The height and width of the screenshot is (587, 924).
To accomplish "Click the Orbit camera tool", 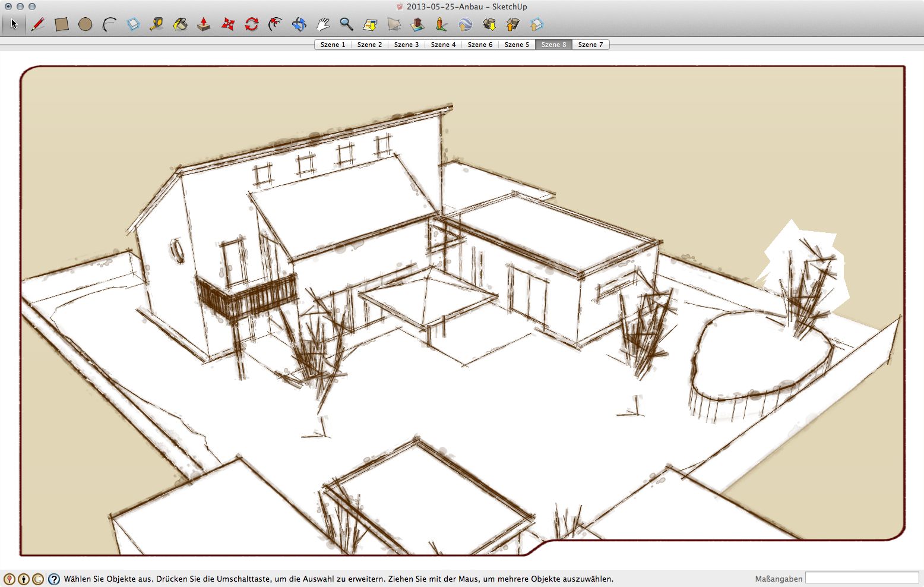I will click(299, 24).
